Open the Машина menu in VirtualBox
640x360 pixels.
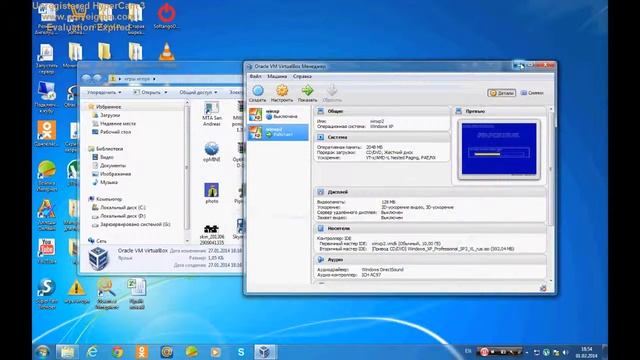[x=277, y=76]
